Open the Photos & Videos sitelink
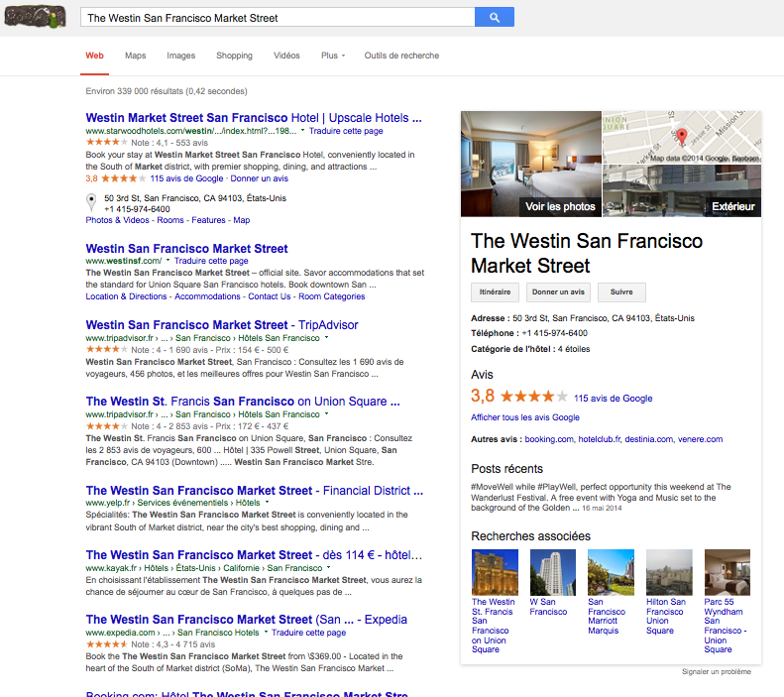The height and width of the screenshot is (697, 784). pyautogui.click(x=118, y=220)
